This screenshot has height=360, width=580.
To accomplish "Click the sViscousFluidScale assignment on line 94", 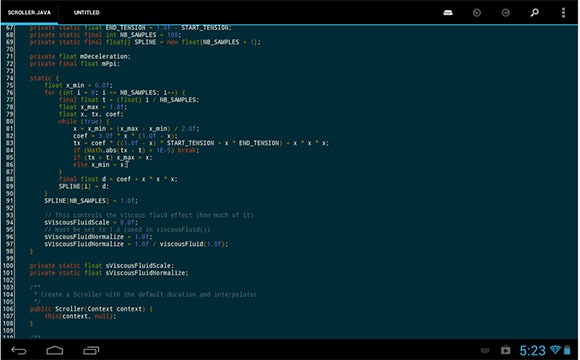I will (x=91, y=222).
